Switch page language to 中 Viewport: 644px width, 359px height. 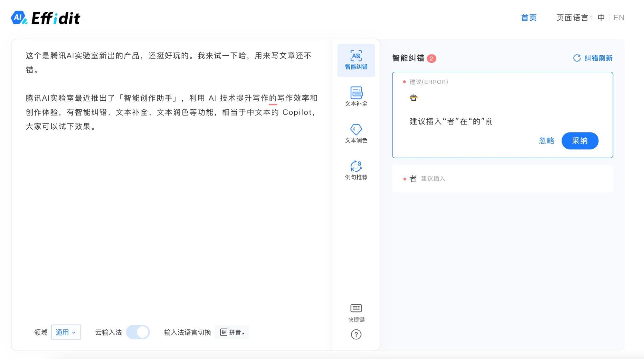(601, 18)
